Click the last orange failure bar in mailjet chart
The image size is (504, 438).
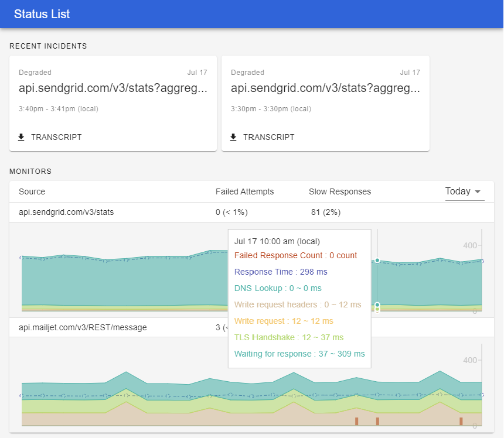click(x=461, y=421)
